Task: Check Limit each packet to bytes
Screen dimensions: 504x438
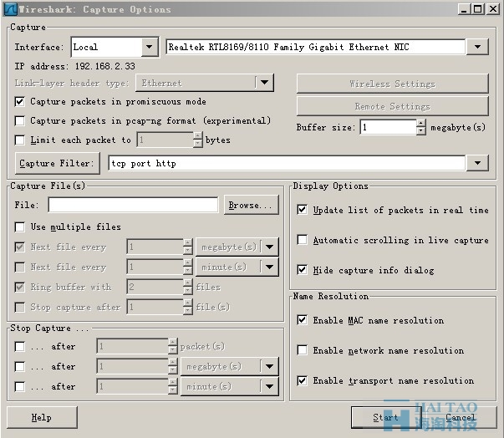Action: (19, 140)
